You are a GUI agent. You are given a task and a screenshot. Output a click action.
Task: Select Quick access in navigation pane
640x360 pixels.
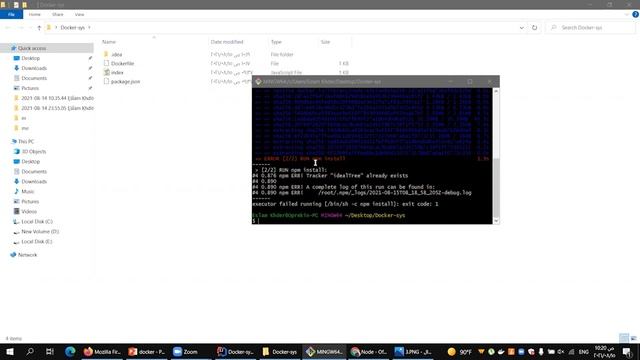tap(32, 48)
